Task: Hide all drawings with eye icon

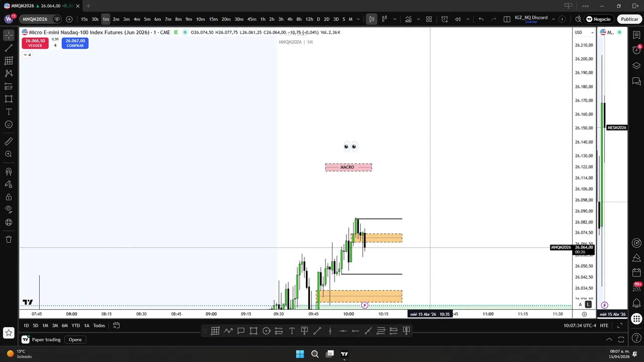Action: pyautogui.click(x=9, y=210)
